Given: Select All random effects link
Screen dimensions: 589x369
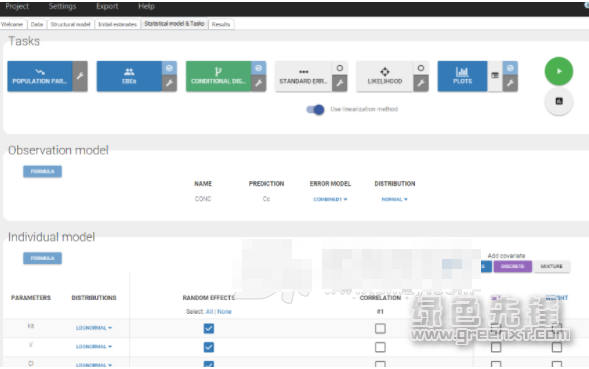Looking at the screenshot, I should 209,312.
